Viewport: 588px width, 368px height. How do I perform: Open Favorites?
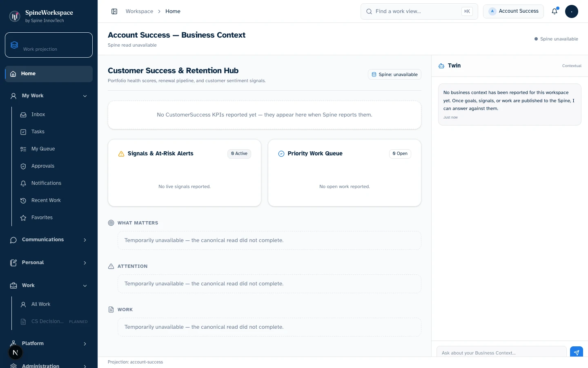tap(54, 218)
